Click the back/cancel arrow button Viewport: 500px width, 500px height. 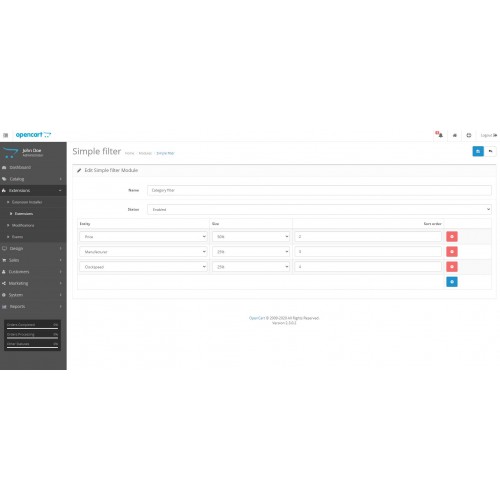point(490,151)
